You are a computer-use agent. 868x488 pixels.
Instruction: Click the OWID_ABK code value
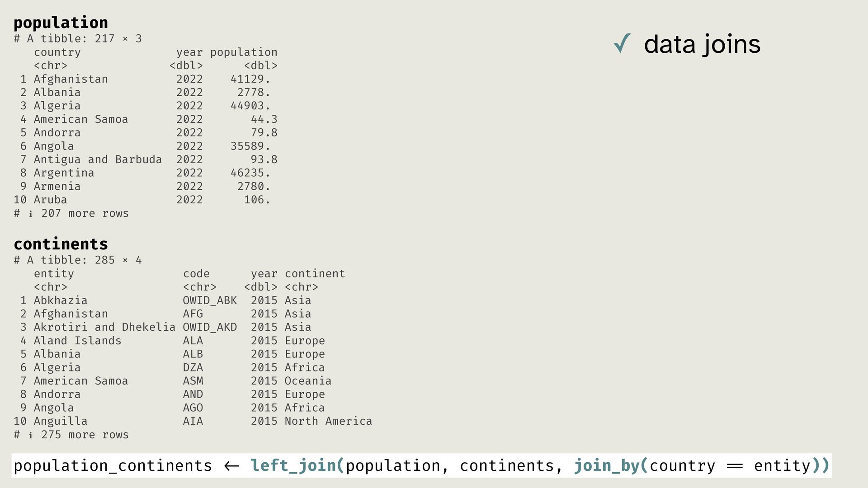pyautogui.click(x=210, y=300)
